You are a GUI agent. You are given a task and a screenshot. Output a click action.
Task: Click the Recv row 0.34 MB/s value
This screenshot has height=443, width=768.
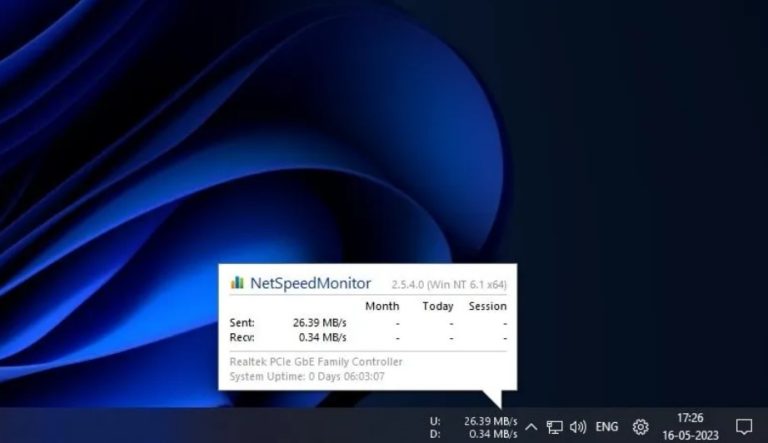click(x=320, y=337)
